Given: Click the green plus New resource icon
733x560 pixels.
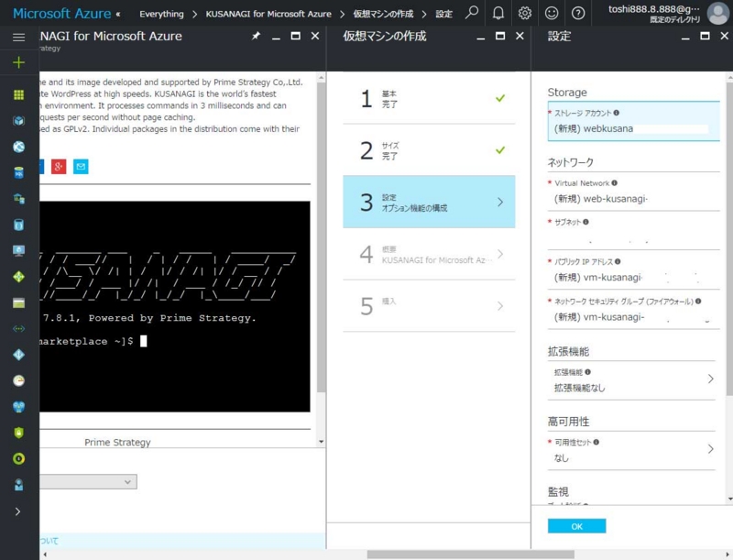Looking at the screenshot, I should 18,62.
